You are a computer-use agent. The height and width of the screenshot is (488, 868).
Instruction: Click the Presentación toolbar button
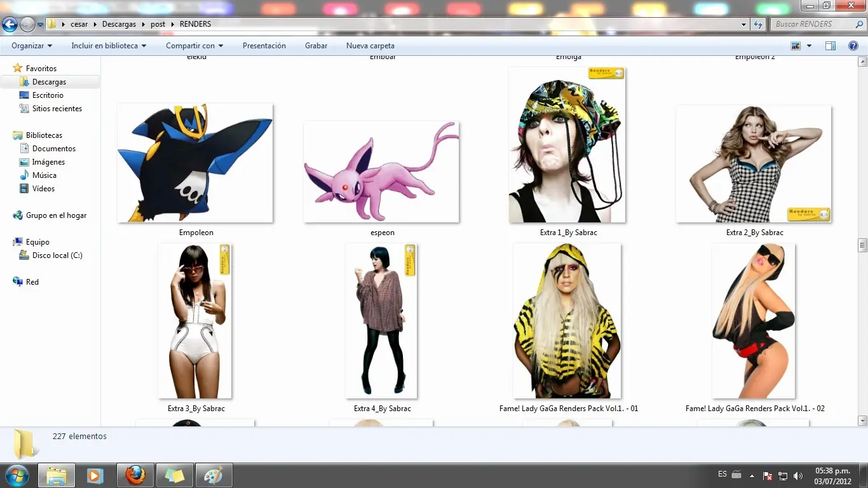(x=264, y=46)
